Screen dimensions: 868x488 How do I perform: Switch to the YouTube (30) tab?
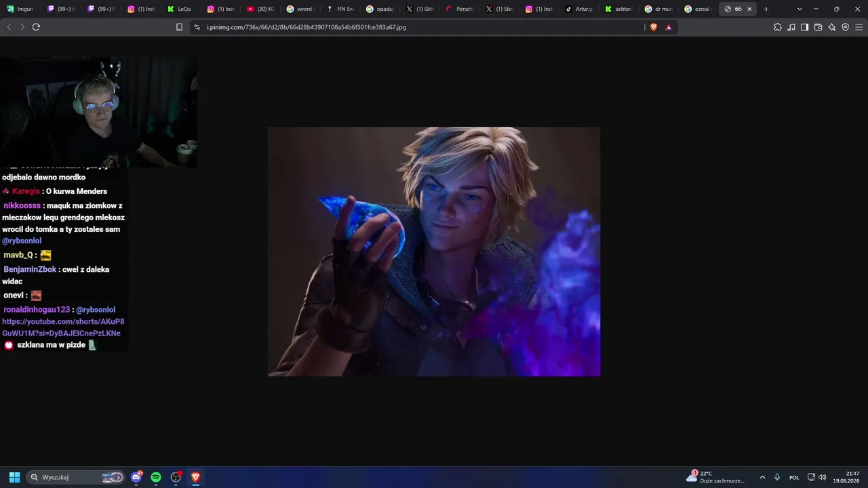(x=260, y=9)
